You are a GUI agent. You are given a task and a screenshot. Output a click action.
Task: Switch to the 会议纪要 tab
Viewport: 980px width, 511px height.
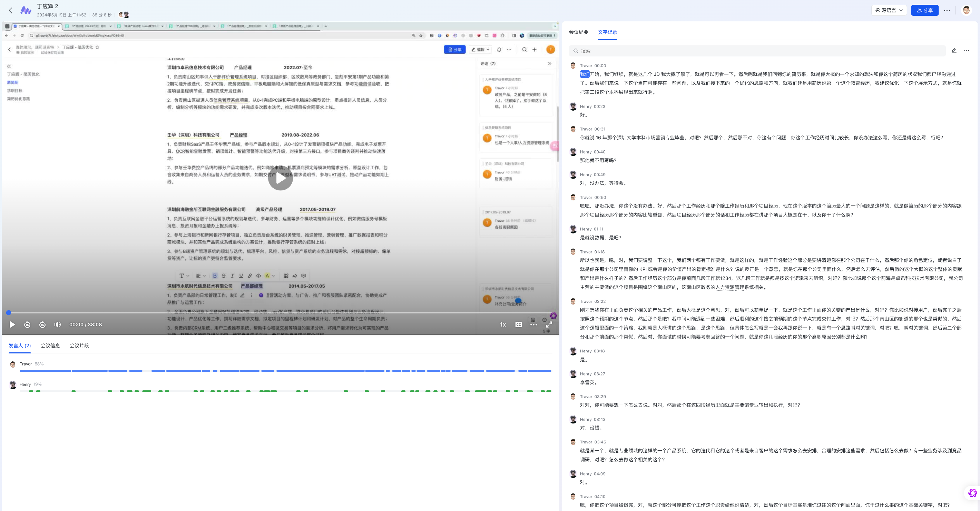pos(578,32)
